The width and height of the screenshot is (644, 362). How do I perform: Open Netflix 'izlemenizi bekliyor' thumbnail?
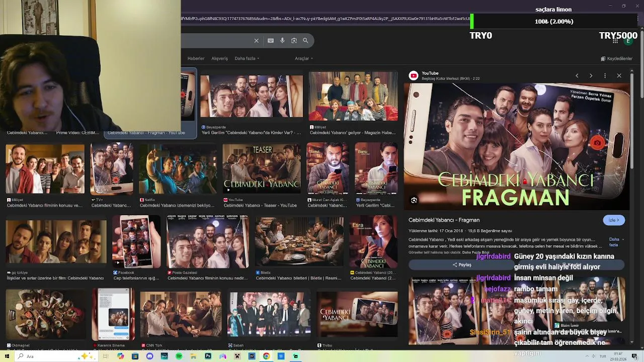tap(178, 169)
